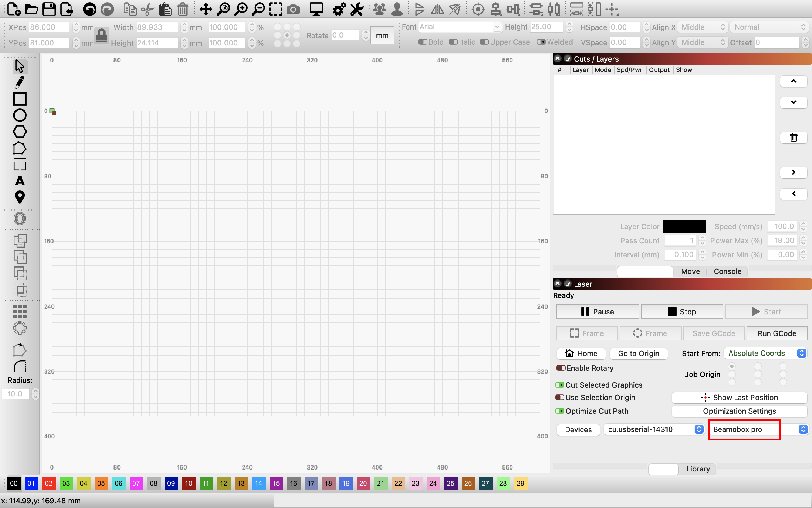
Task: Expand the cu.usbserial-14310 port dropdown
Action: [x=654, y=429]
